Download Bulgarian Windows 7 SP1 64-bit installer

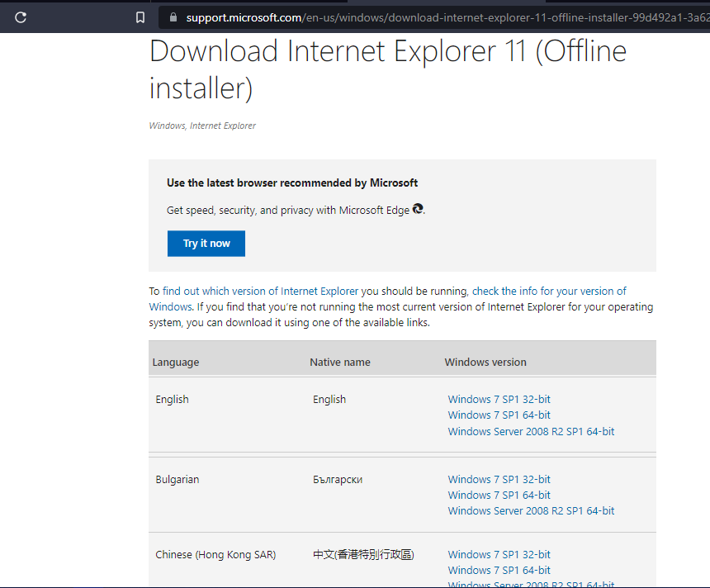(x=499, y=495)
